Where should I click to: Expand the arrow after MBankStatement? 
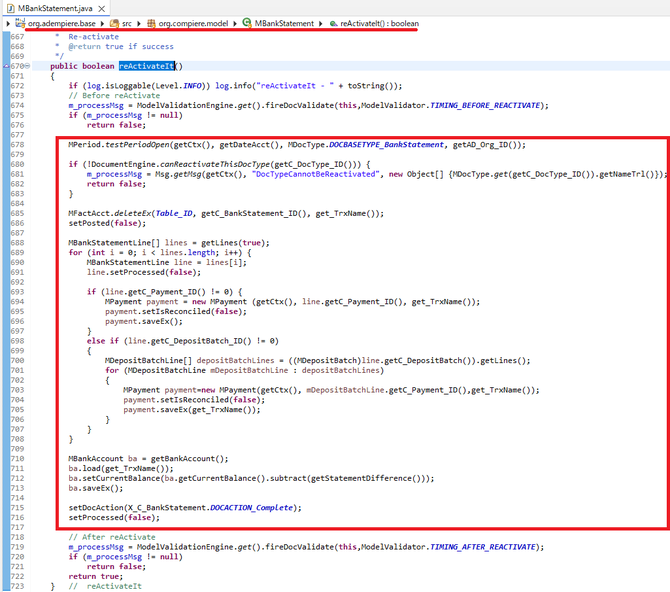point(320,24)
